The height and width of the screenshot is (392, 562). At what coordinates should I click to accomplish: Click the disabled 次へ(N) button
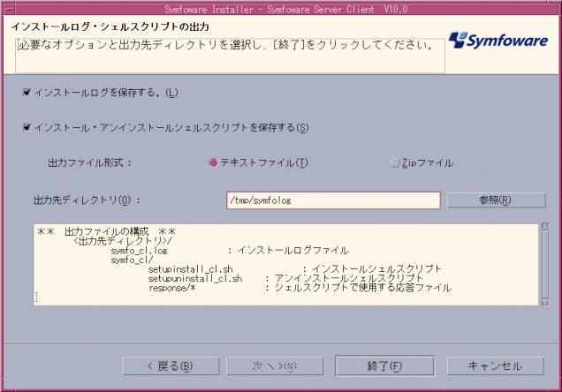pyautogui.click(x=275, y=366)
